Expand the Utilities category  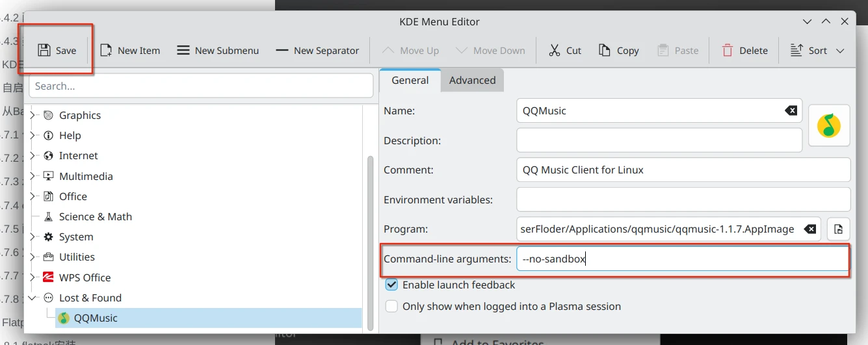pos(33,257)
